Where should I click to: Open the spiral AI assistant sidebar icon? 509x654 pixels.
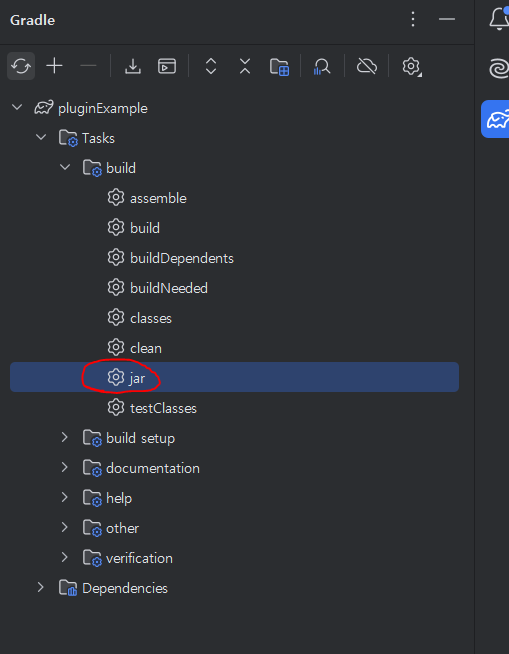[499, 68]
